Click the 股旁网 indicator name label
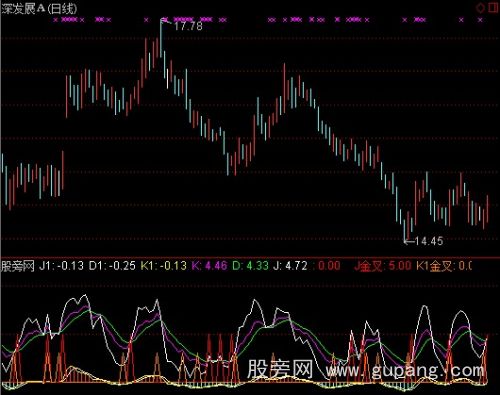 pyautogui.click(x=18, y=266)
